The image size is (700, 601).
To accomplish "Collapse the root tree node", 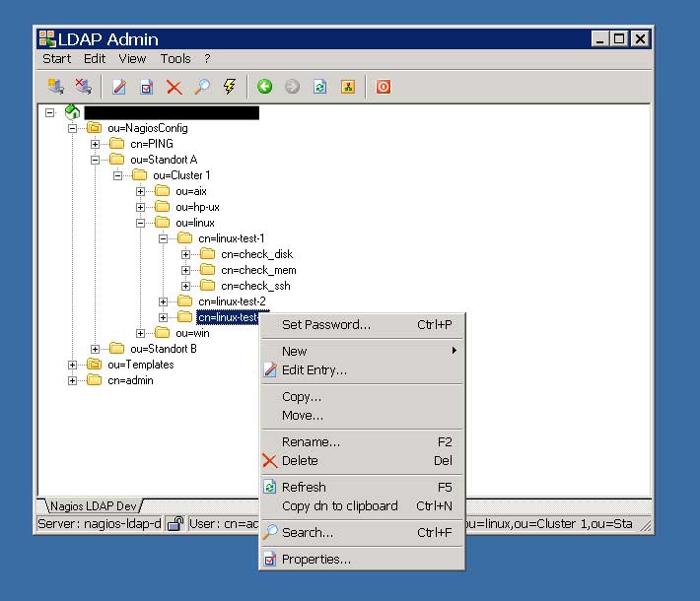I will [x=49, y=112].
